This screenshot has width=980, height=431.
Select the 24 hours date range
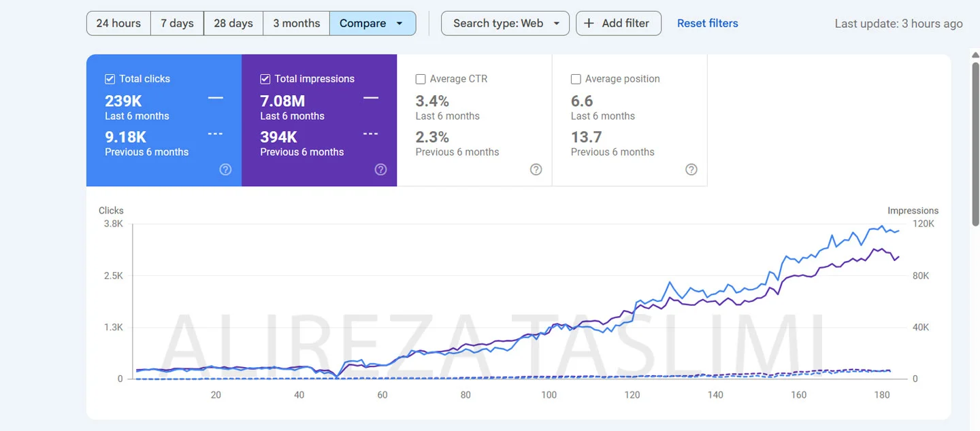click(x=118, y=23)
